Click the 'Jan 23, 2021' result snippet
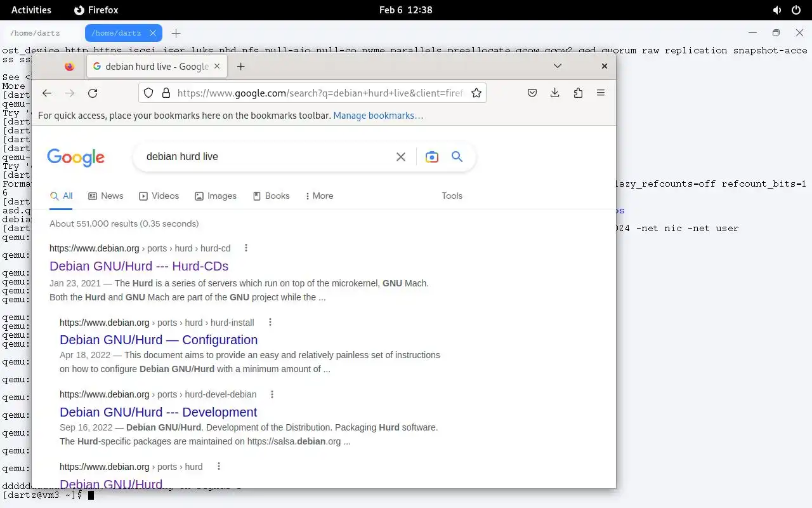Viewport: 812px width, 508px height. point(239,290)
